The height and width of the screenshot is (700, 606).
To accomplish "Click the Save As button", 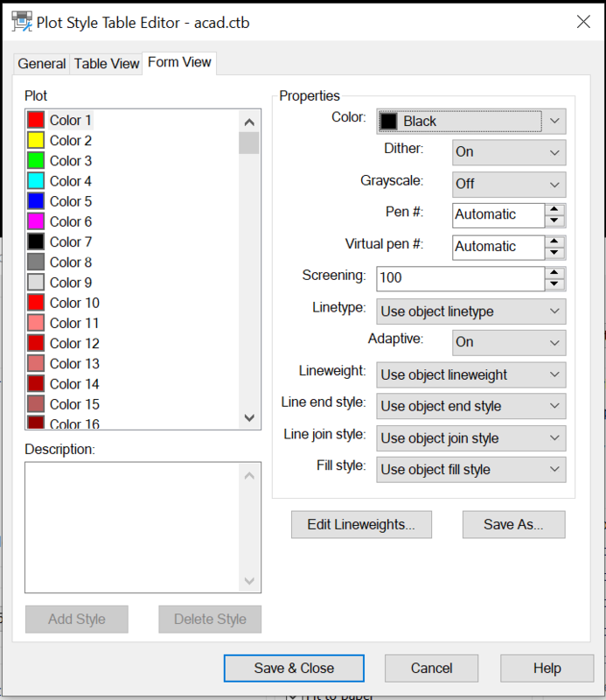I will [x=513, y=524].
